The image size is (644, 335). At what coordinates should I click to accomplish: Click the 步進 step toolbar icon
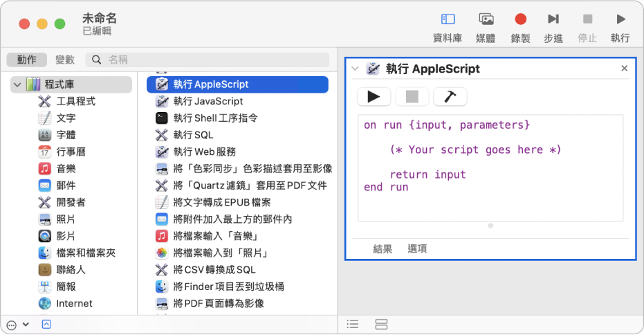[x=553, y=20]
